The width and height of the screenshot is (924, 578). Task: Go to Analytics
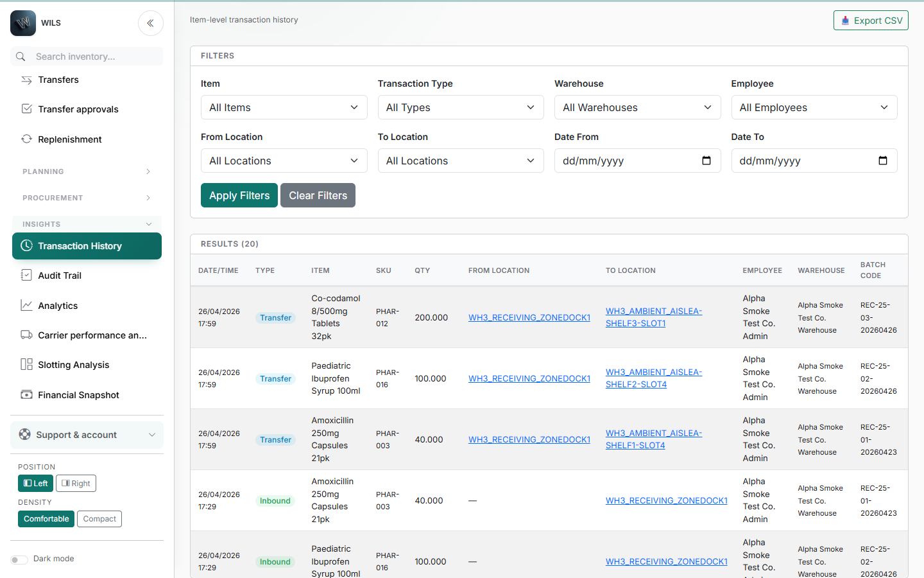pos(87,306)
